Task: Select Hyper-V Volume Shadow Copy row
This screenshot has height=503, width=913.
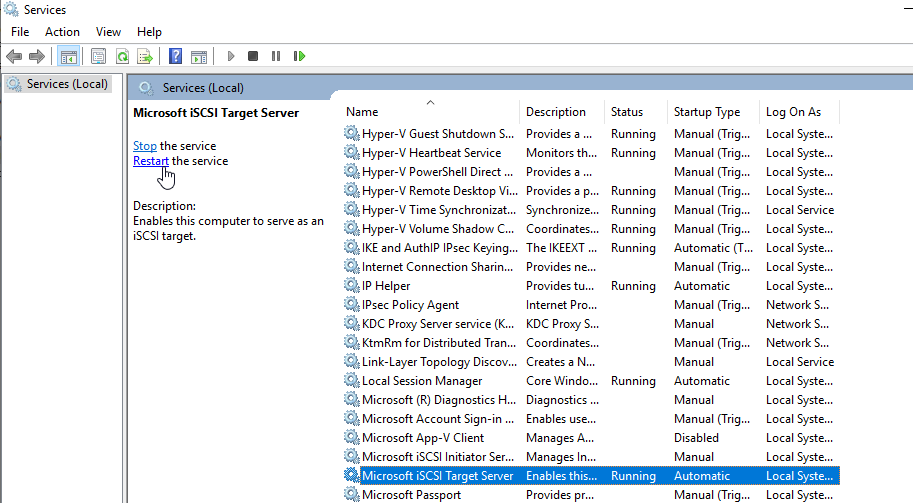Action: 591,229
